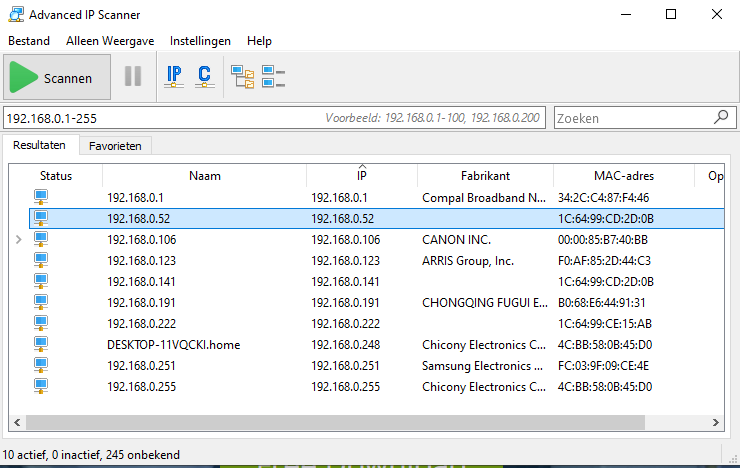Click MAC address FC:03:9F:09:CE:4E
The image size is (740, 468).
(603, 366)
